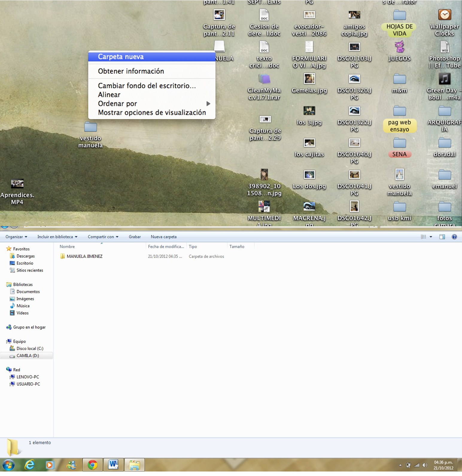
Task: Select the Aprendices.MP4 video file
Action: pyautogui.click(x=17, y=184)
